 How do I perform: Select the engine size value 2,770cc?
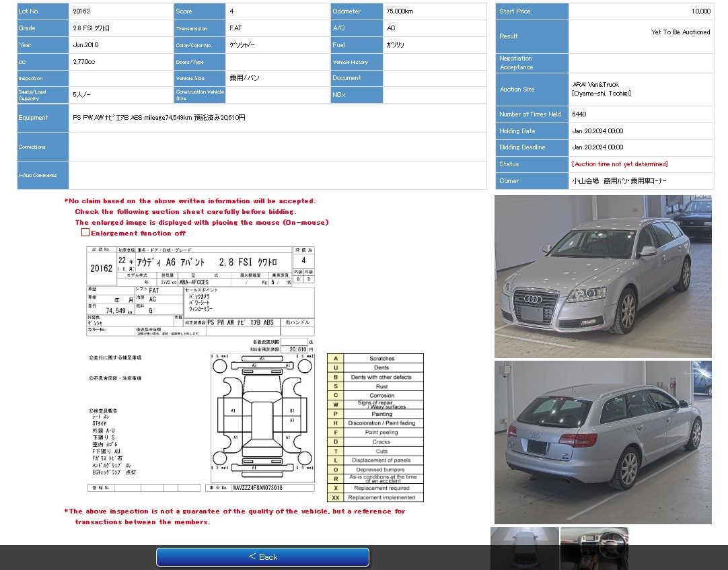[x=83, y=61]
